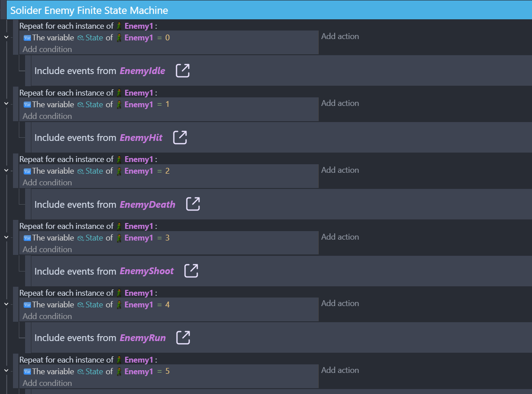The width and height of the screenshot is (532, 394).
Task: Collapse the State = 0 event with chevron
Action: tap(6, 37)
